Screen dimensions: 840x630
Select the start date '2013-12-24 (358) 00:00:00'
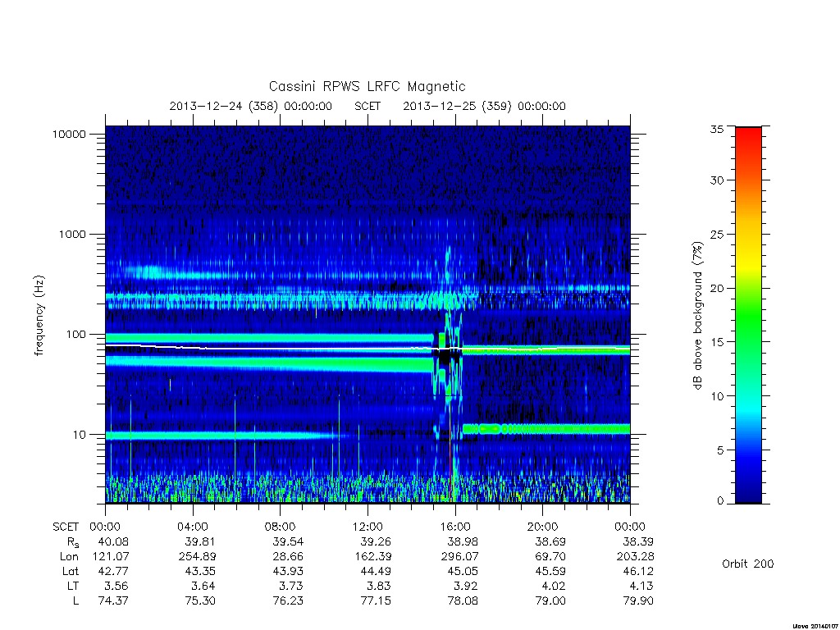[251, 106]
